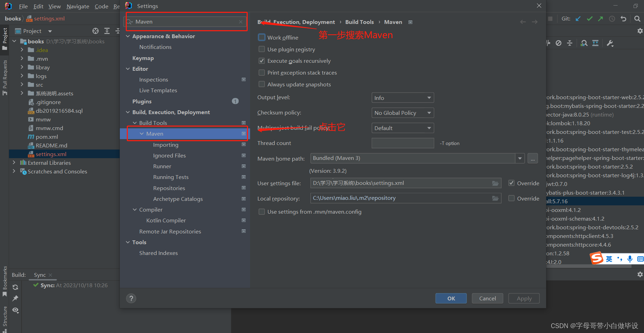Open the Code menu
The width and height of the screenshot is (644, 333).
pyautogui.click(x=101, y=6)
